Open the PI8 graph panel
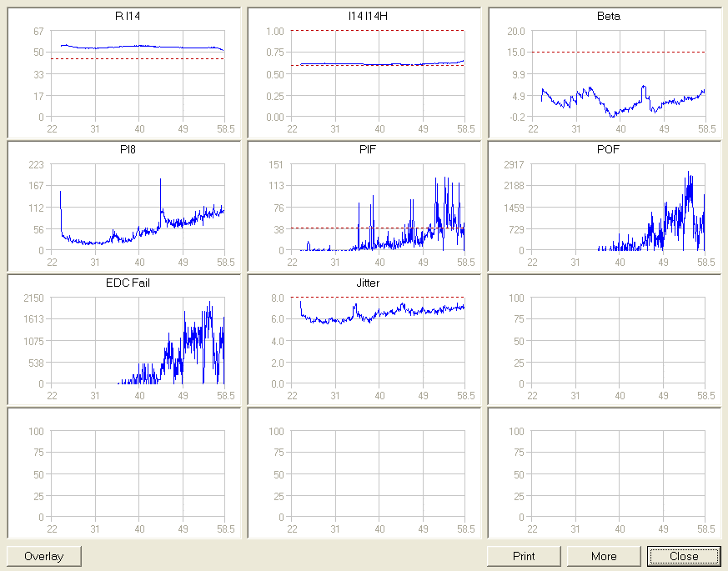Screen dimensions: 728x571 pos(138,207)
